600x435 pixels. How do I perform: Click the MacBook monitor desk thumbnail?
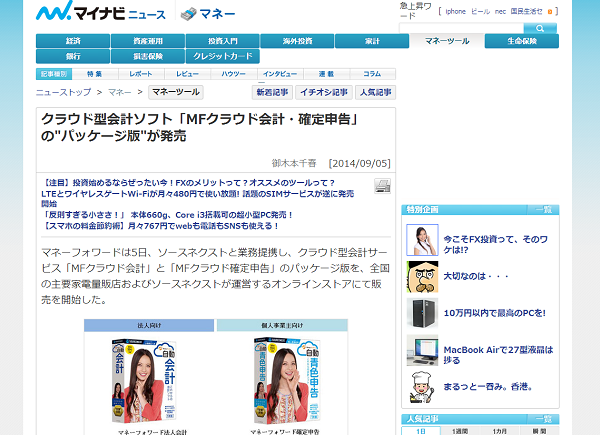tap(422, 350)
